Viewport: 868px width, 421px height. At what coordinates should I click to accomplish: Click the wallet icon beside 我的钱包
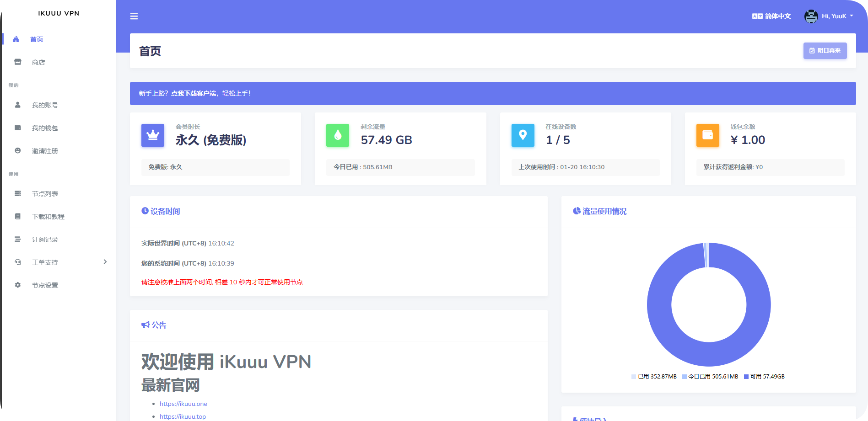(18, 128)
